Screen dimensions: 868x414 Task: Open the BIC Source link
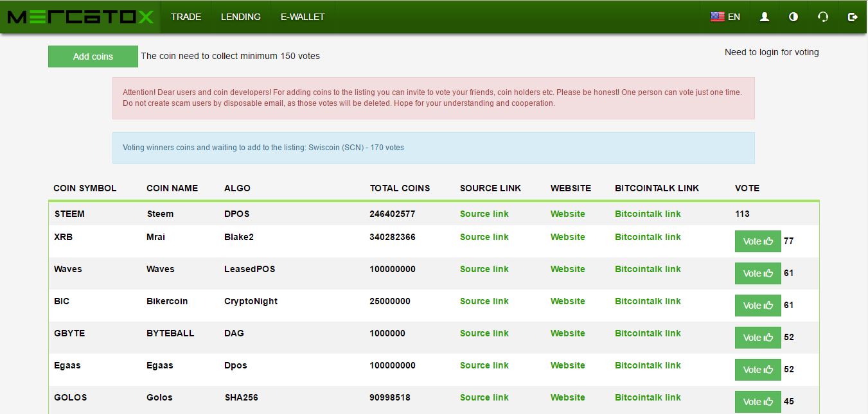pyautogui.click(x=484, y=301)
